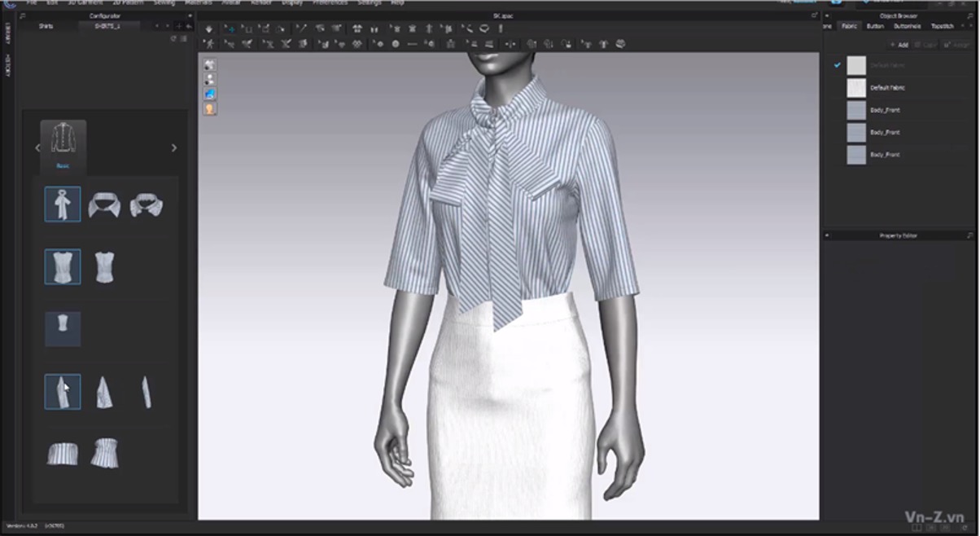Click the walking avatar figure toolbar icon
This screenshot has width=980, height=536.
coord(210,44)
